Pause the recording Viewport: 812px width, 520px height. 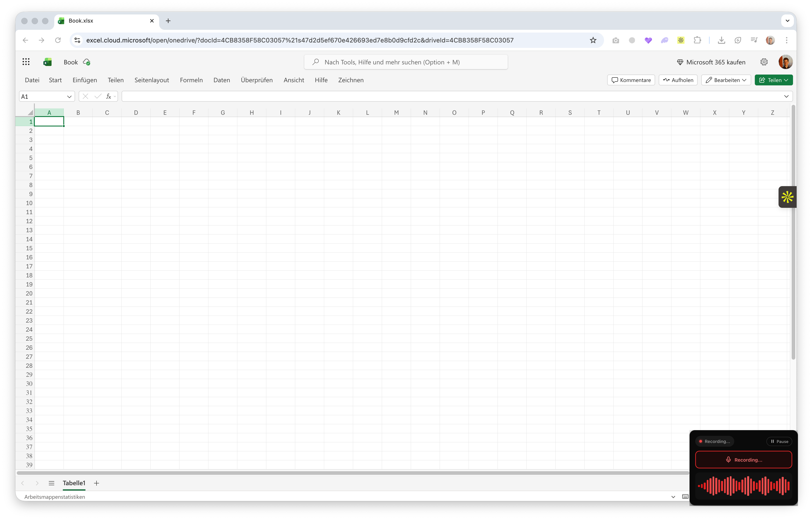pos(779,441)
